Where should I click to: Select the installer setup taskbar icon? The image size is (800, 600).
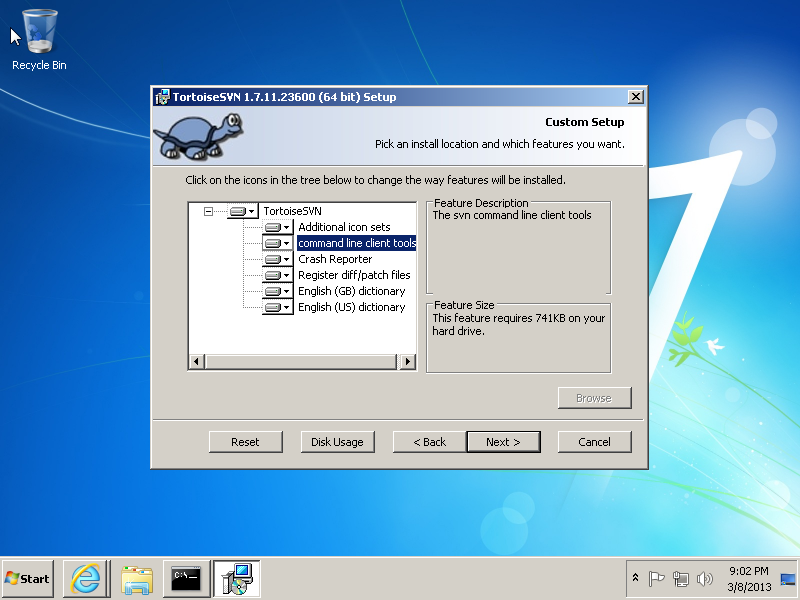pyautogui.click(x=237, y=579)
